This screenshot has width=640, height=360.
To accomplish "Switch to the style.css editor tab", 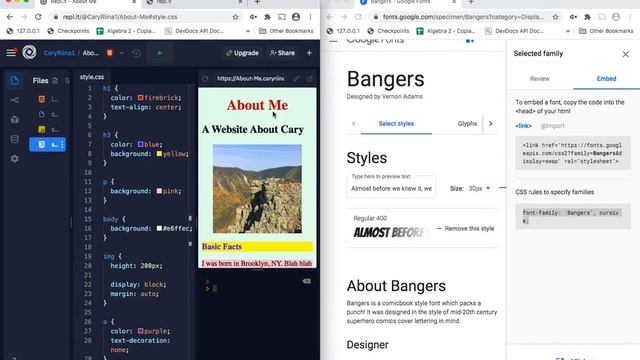I will 92,77.
